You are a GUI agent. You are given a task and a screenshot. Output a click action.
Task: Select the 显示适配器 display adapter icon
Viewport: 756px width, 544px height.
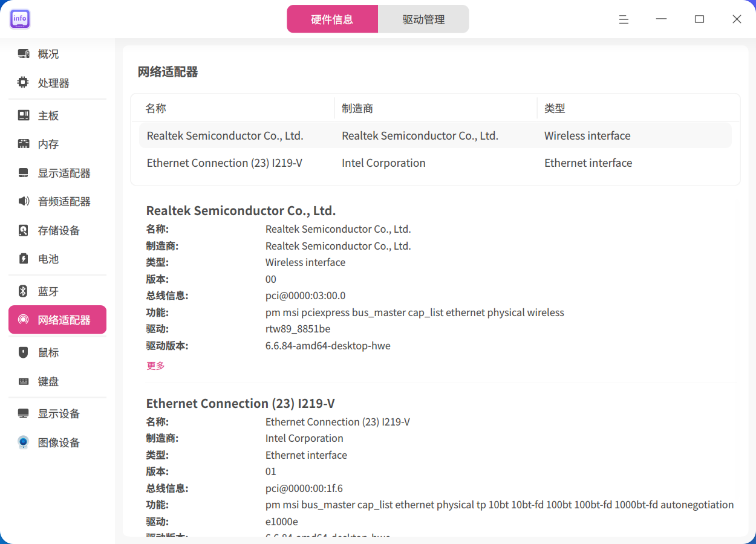click(24, 173)
